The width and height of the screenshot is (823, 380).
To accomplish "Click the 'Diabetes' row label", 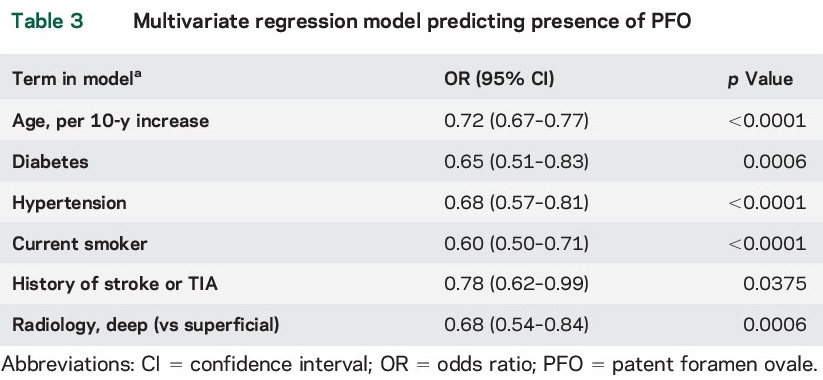I will 50,162.
